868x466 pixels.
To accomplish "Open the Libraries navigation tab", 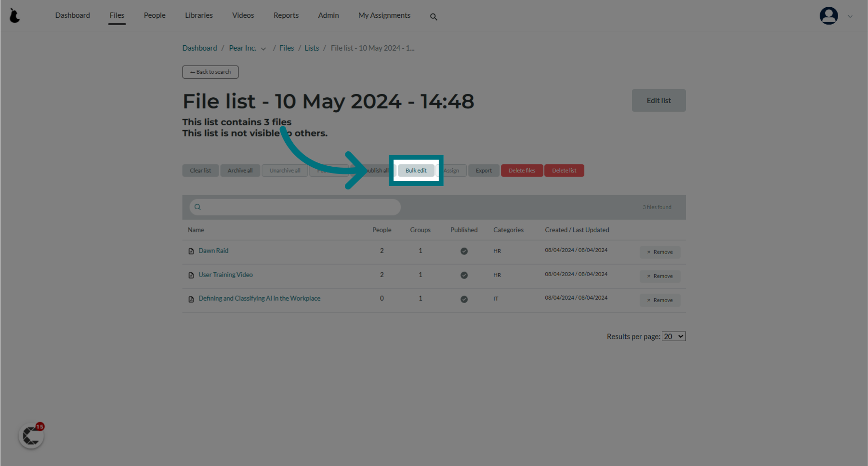I will tap(199, 15).
